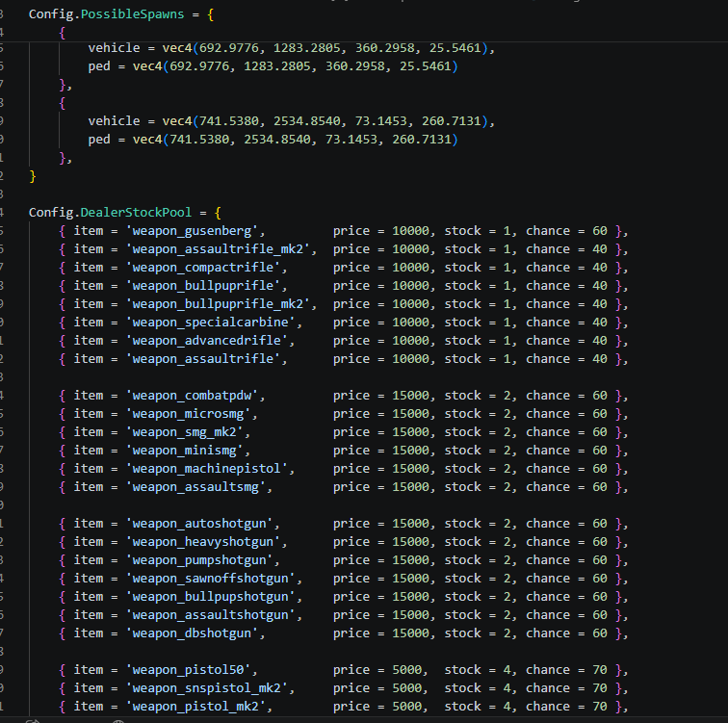Click stock value 1 on weapon_specialcarbine row
Screen dimensions: 728x723
pyautogui.click(x=507, y=323)
